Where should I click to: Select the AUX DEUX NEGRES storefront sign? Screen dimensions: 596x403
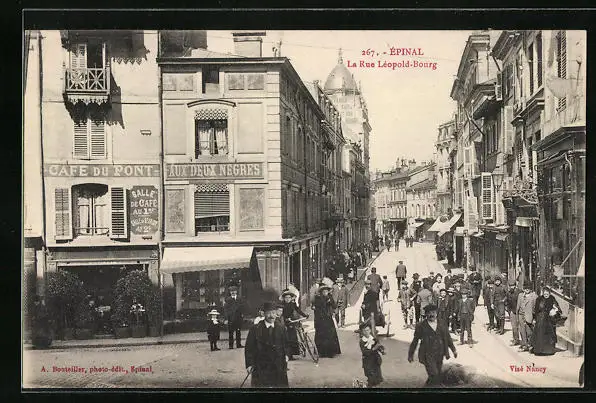tap(215, 171)
